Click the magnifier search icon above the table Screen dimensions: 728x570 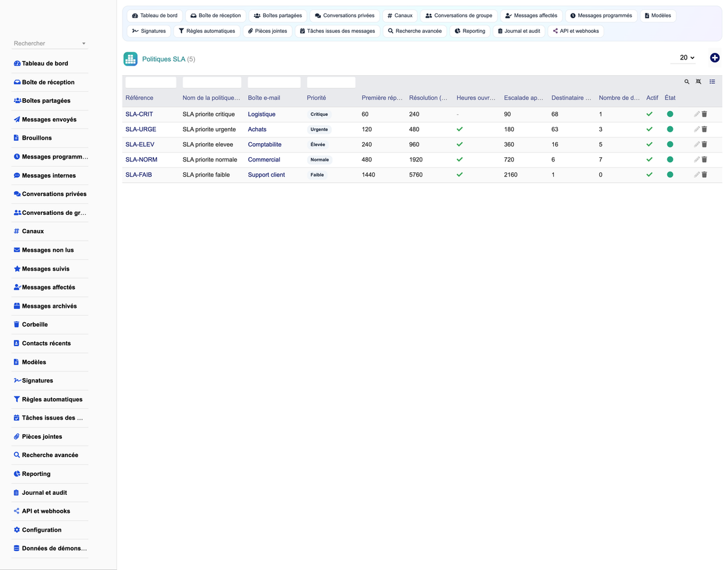click(x=687, y=82)
